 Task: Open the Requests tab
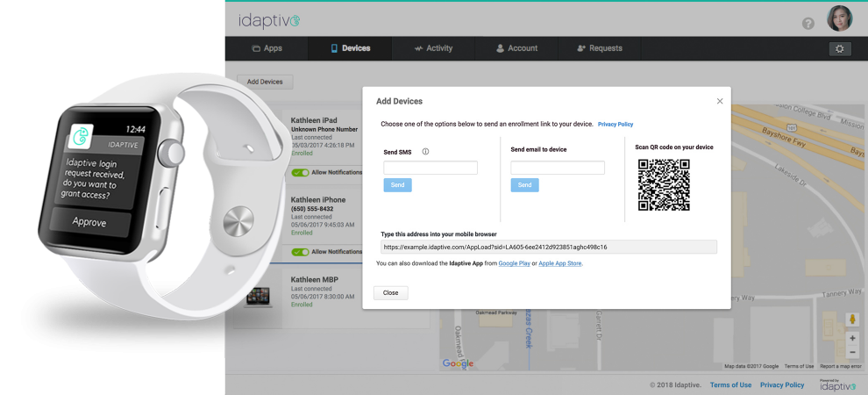[x=600, y=48]
